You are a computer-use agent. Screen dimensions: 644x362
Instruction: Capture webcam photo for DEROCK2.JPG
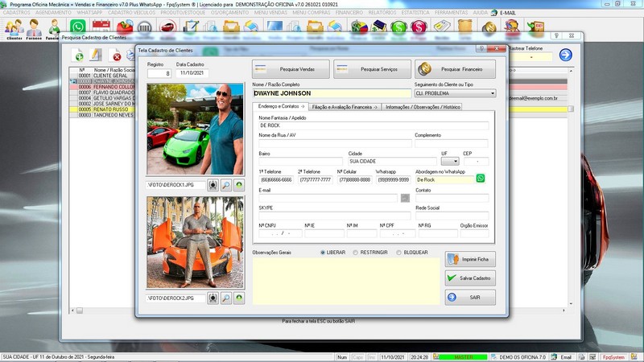pos(213,298)
